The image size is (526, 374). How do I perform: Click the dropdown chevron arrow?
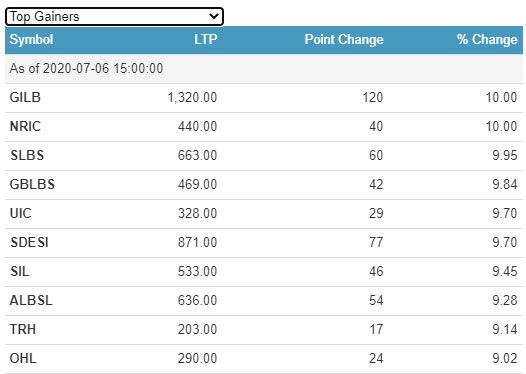tap(214, 16)
